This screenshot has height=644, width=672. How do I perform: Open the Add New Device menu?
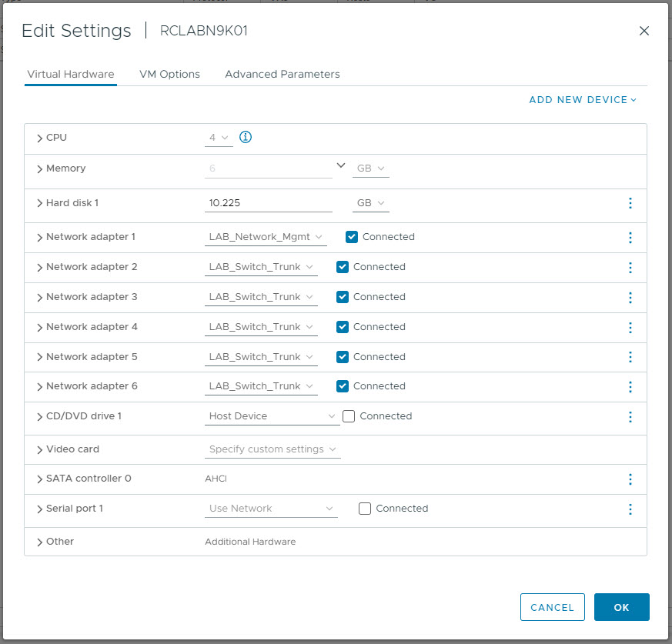click(583, 100)
